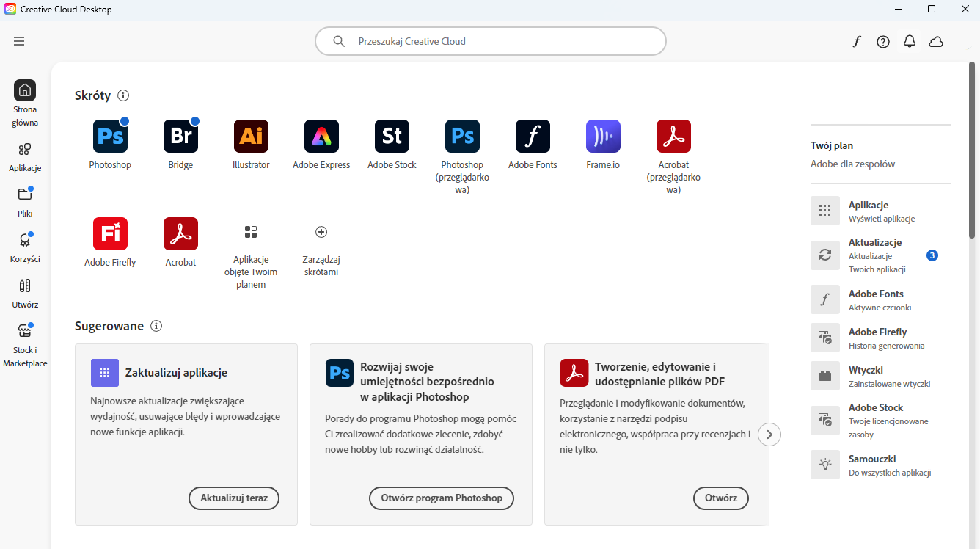This screenshot has width=980, height=549.
Task: Click the cloud sync status icon
Action: coord(936,42)
